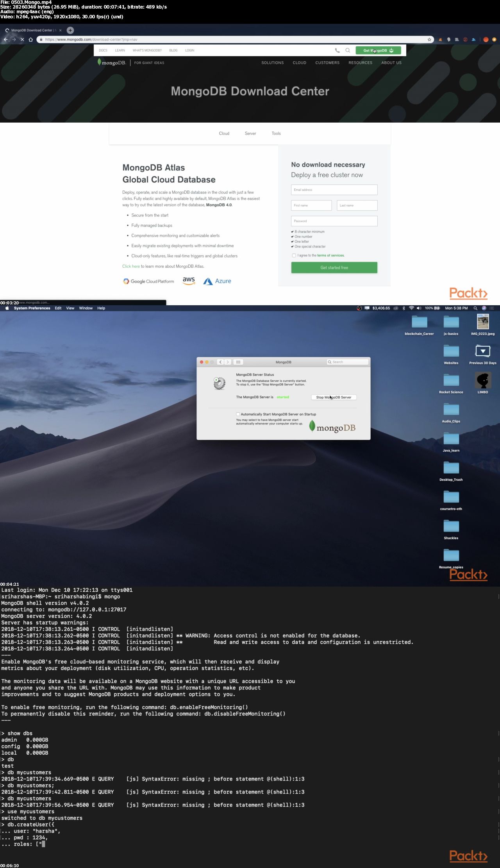Click the 'show dbs' command line in terminal
Screen dimensions: 500x868
tap(20, 734)
